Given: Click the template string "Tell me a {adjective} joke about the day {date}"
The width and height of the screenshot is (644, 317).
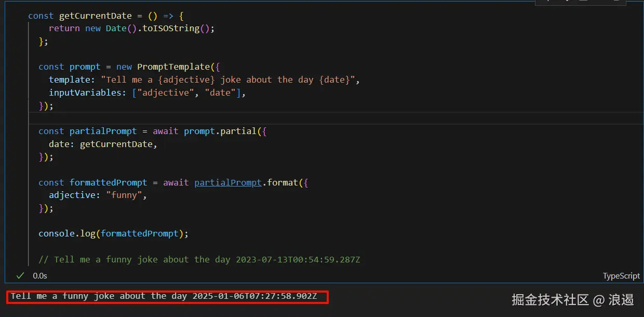Looking at the screenshot, I should tap(228, 80).
